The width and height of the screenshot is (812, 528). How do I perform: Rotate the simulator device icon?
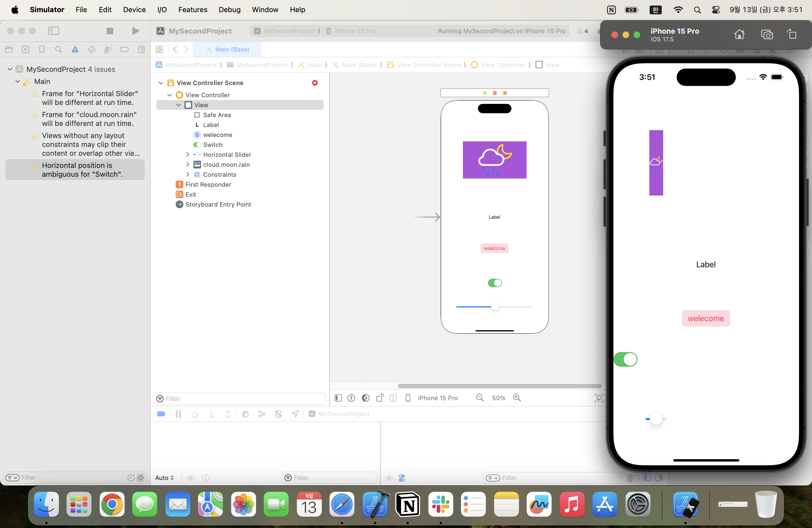(x=792, y=35)
